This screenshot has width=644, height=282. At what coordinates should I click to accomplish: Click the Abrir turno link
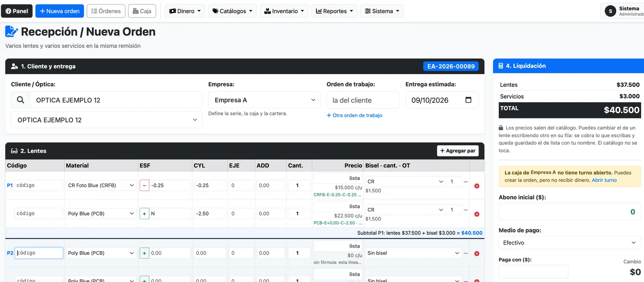click(x=604, y=180)
